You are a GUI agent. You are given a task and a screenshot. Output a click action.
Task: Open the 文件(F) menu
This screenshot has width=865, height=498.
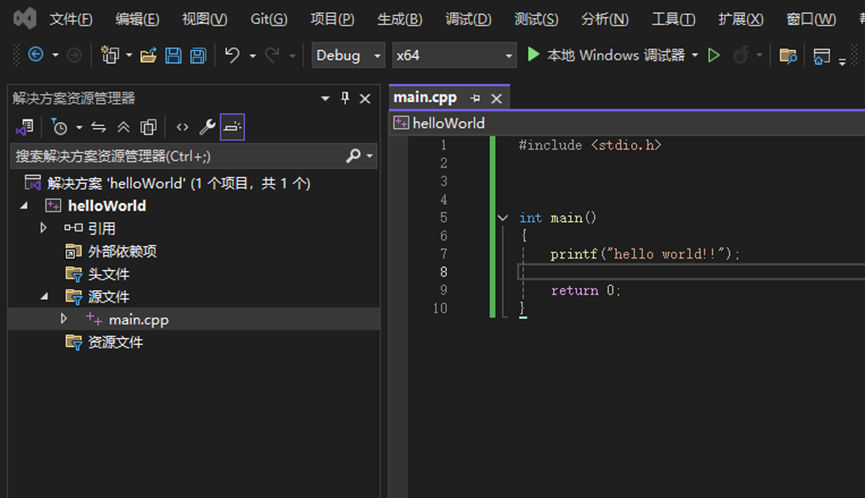click(x=71, y=19)
